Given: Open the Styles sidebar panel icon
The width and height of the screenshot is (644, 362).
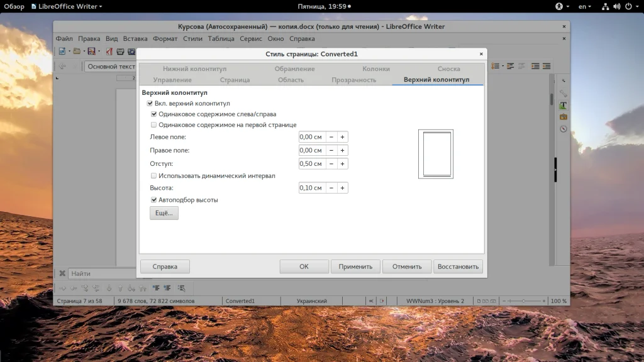Looking at the screenshot, I should pyautogui.click(x=563, y=105).
